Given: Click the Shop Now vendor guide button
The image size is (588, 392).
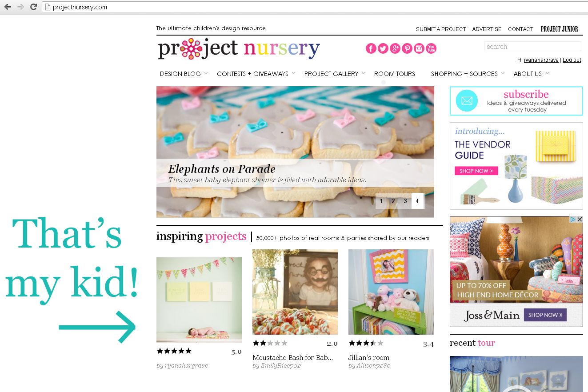Looking at the screenshot, I should point(476,171).
